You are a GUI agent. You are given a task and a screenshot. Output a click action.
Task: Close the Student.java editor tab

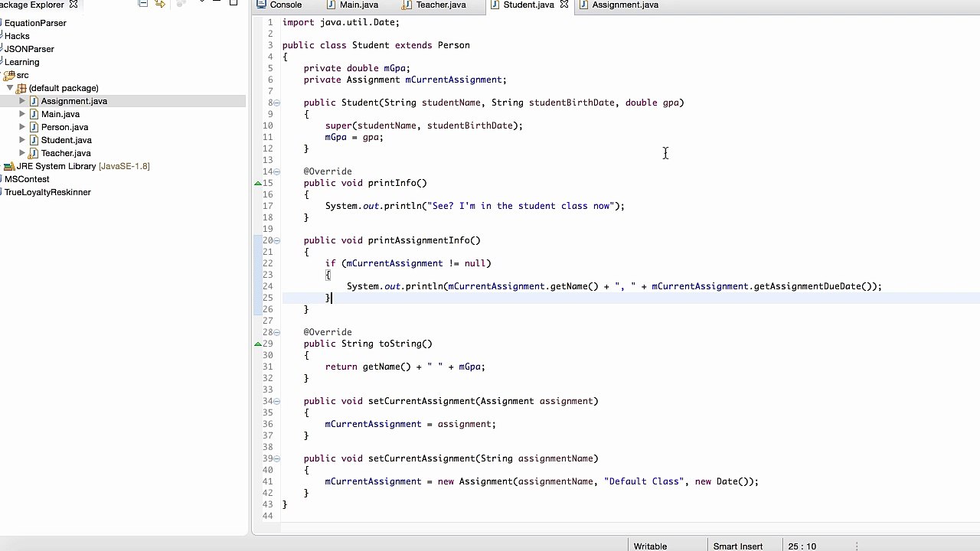[x=564, y=5]
